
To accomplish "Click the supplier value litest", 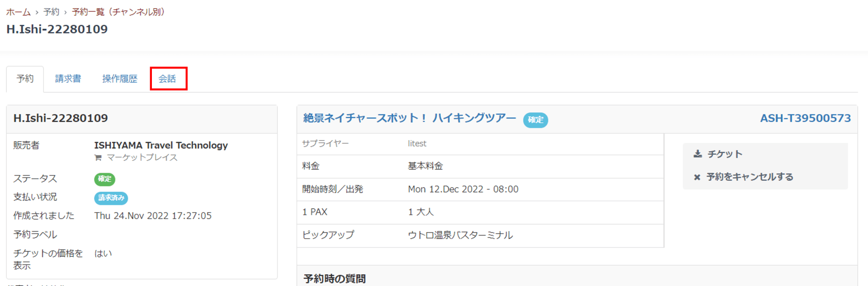I will 417,143.
